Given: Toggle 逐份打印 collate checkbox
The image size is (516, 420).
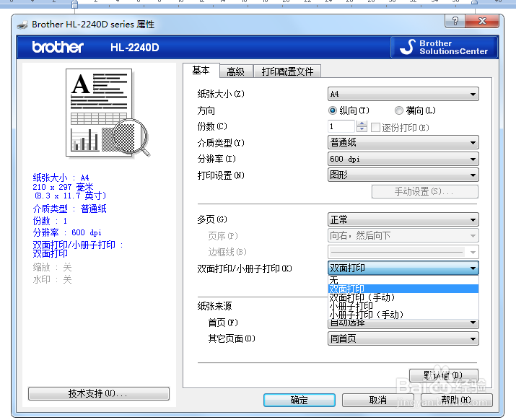Looking at the screenshot, I should click(375, 128).
